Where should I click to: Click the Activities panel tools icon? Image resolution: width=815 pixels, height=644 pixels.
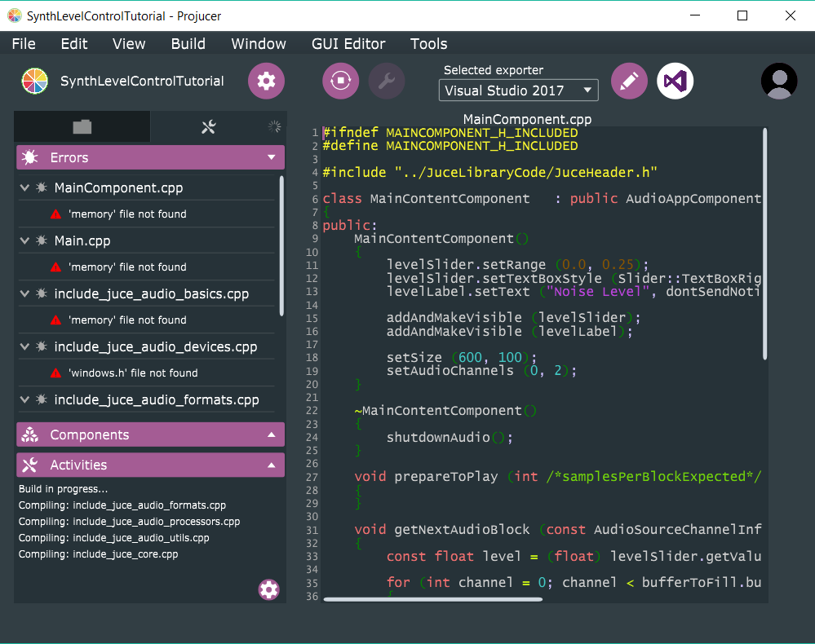[x=30, y=465]
